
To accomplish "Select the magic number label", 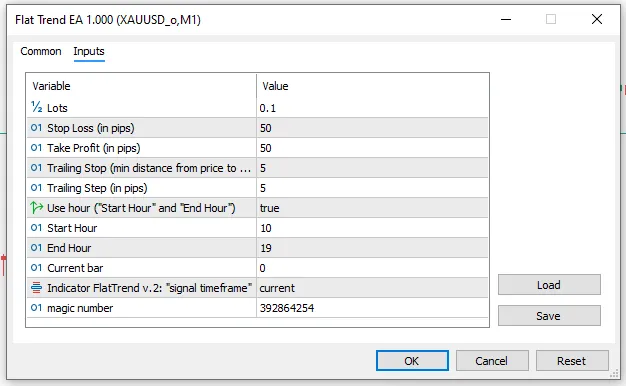I will pos(80,308).
